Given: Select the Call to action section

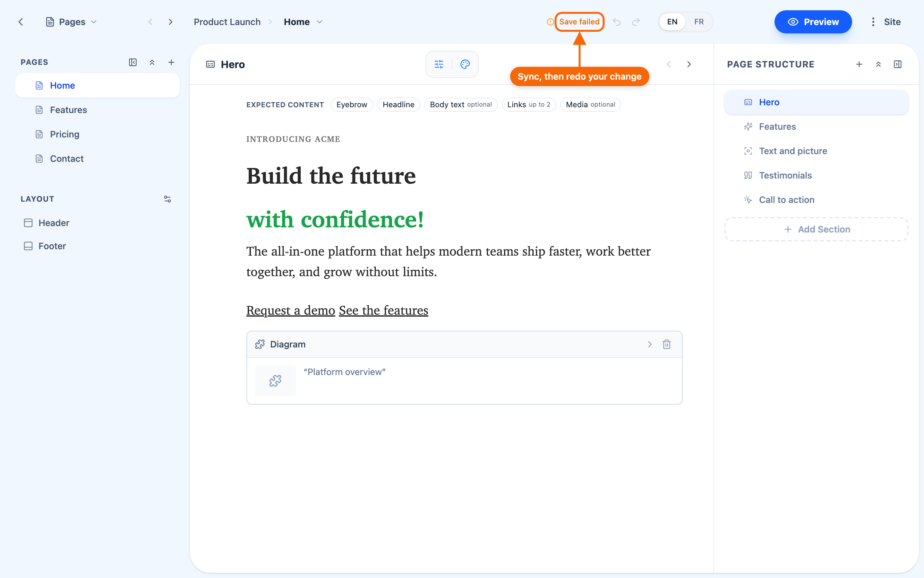Looking at the screenshot, I should [816, 200].
